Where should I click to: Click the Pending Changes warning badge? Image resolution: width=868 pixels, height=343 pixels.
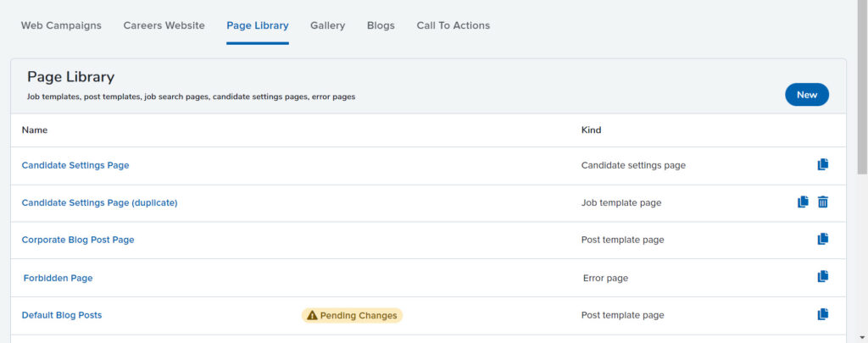point(352,315)
